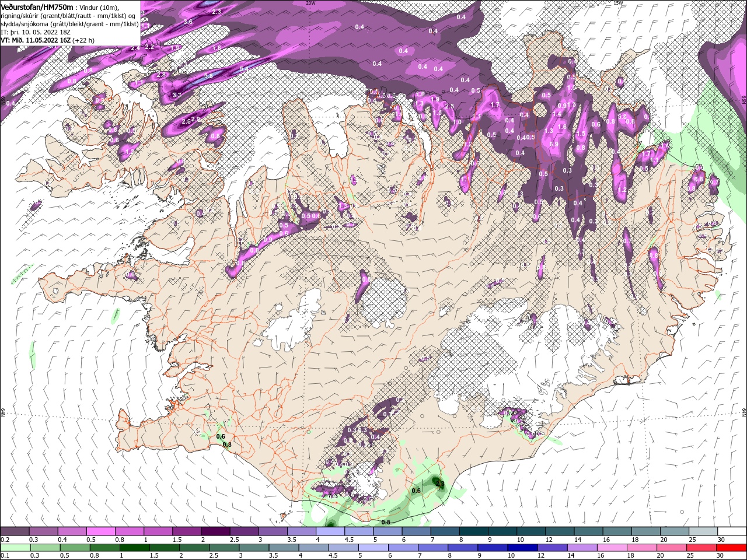
Task: Click the '0.2' label starting the snow scale
Action: pos(5,540)
